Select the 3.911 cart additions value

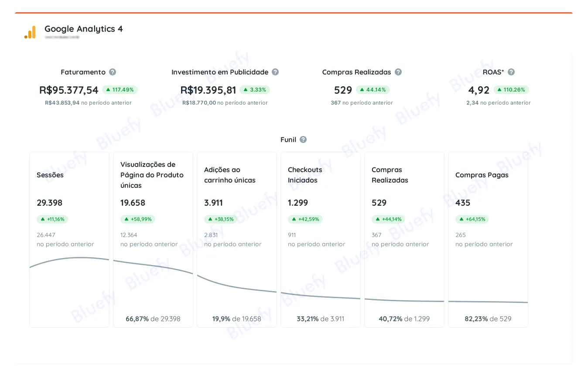tap(214, 203)
